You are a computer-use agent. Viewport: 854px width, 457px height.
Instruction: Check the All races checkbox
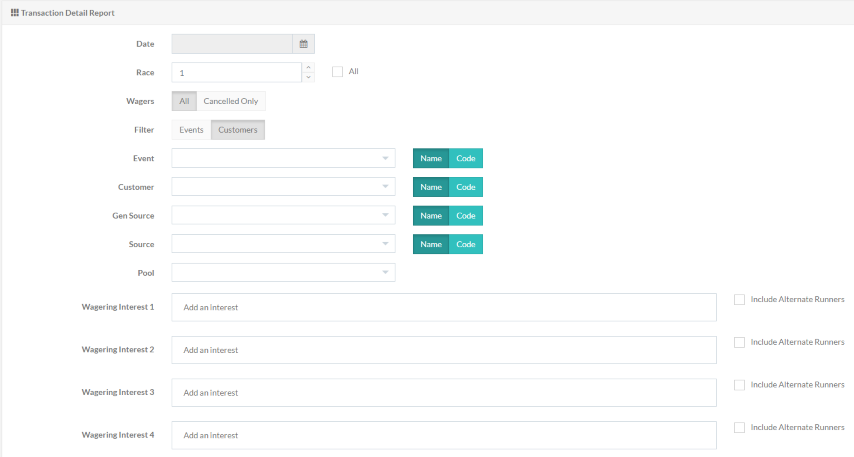click(x=338, y=72)
